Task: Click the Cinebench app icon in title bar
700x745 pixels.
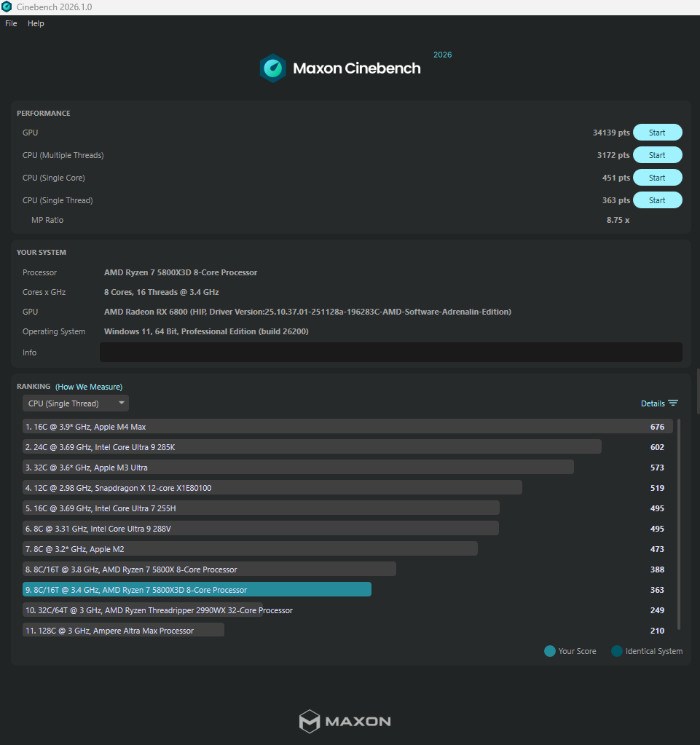Action: [7, 7]
